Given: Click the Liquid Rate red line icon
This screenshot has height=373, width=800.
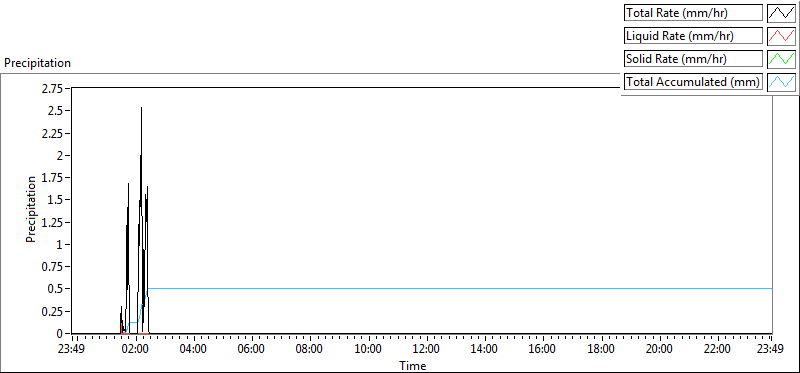Looking at the screenshot, I should tap(781, 36).
